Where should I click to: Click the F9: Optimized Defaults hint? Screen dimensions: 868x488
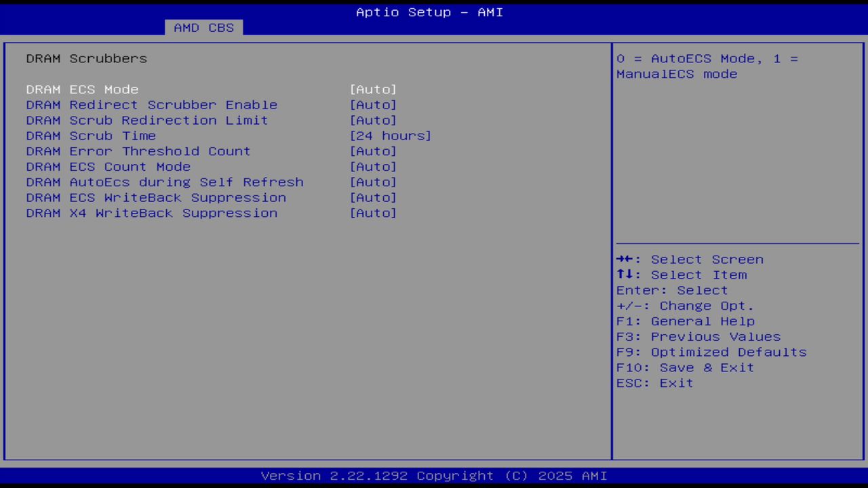click(711, 352)
